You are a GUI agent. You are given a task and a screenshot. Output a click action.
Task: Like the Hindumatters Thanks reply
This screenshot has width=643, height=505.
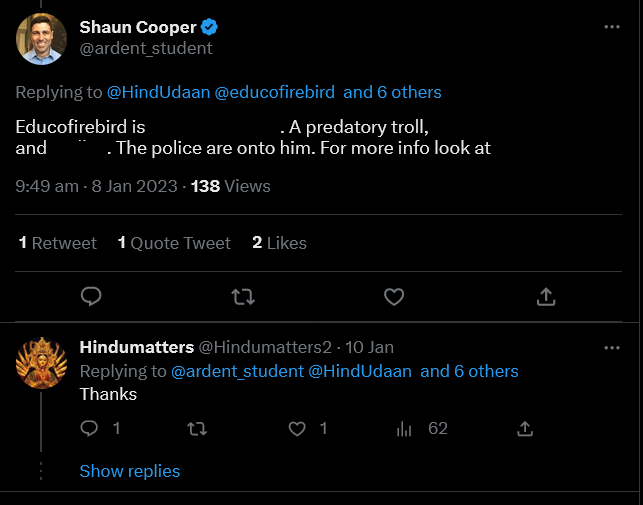[x=297, y=428]
